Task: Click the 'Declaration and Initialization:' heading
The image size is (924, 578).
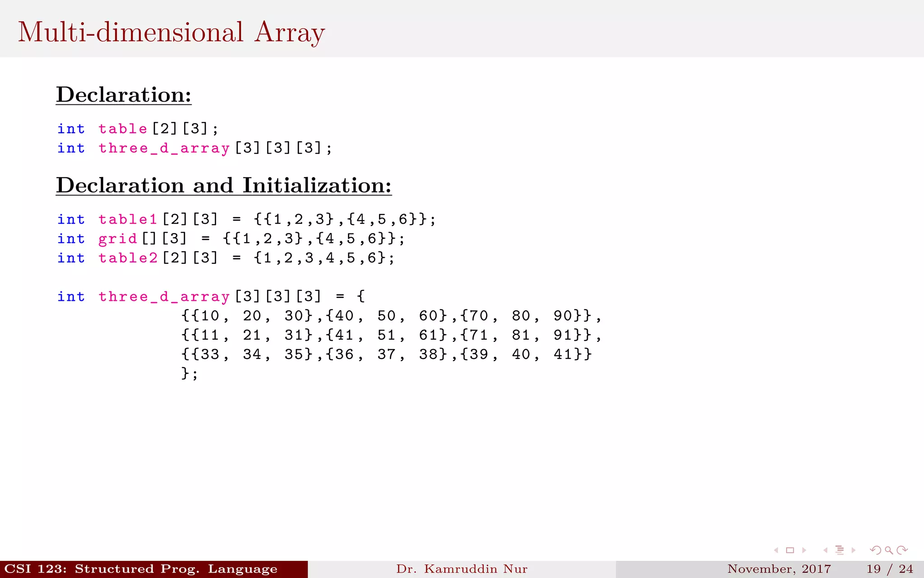Action: (x=224, y=186)
